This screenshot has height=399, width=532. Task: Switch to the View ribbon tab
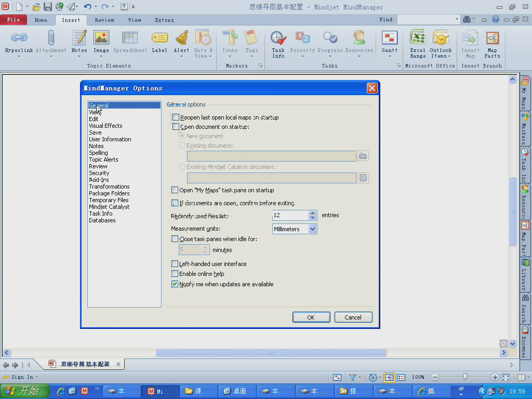135,20
